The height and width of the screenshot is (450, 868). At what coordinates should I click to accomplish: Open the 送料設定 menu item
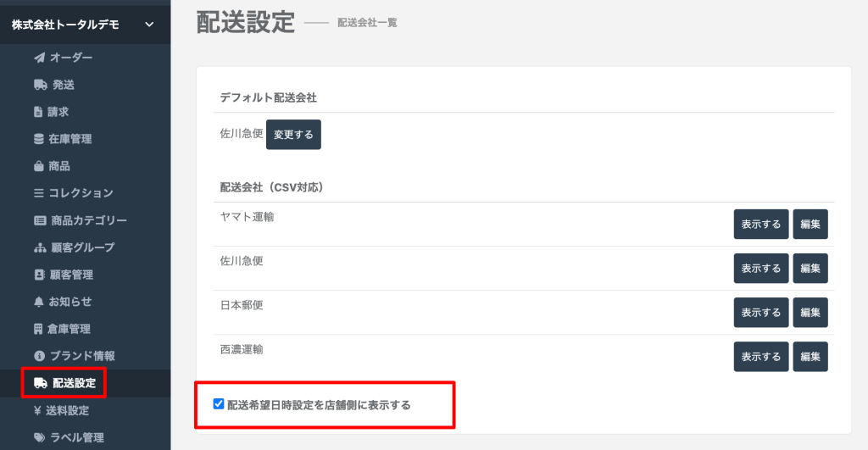[68, 410]
